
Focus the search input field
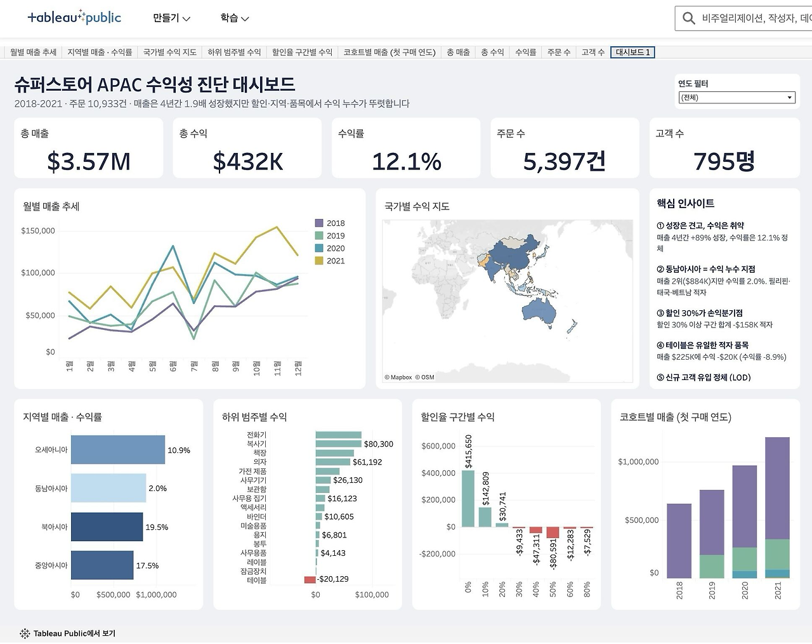[x=755, y=18]
